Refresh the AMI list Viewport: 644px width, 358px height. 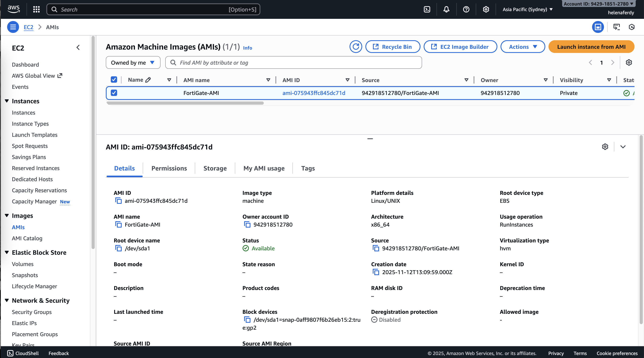point(356,47)
